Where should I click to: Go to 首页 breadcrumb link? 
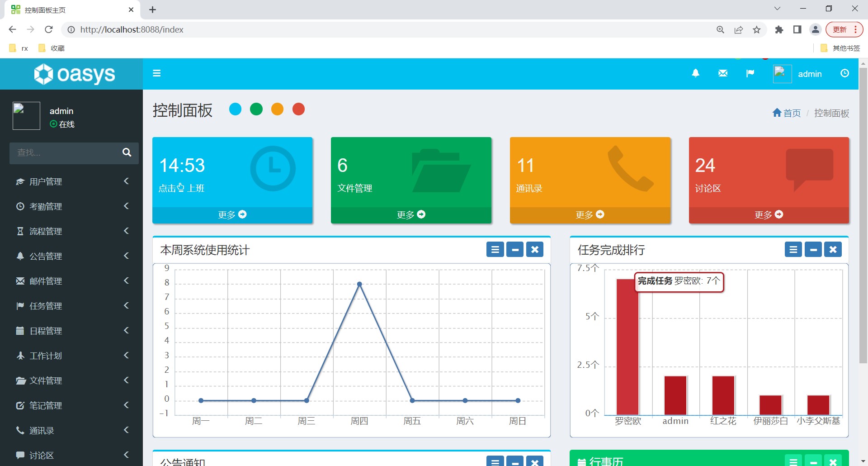787,113
